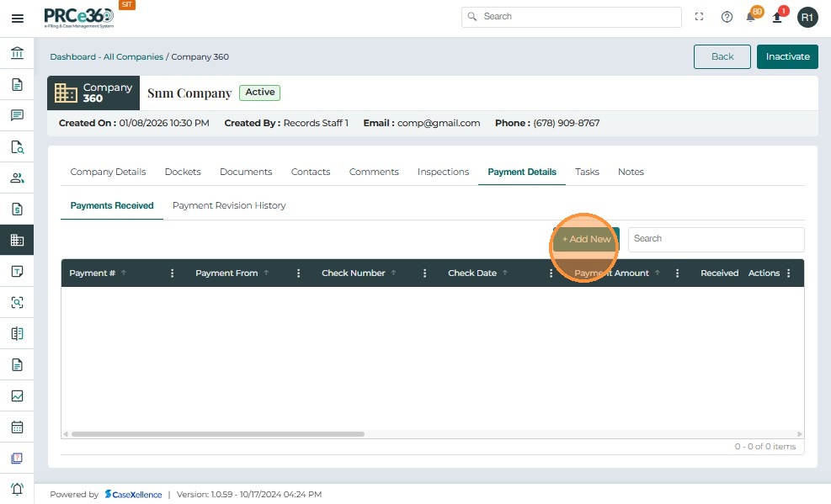Open the hamburger navigation menu

[x=18, y=19]
